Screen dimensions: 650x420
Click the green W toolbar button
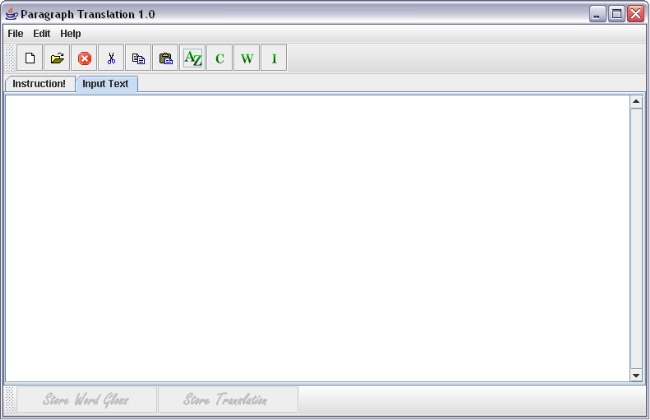coord(247,58)
